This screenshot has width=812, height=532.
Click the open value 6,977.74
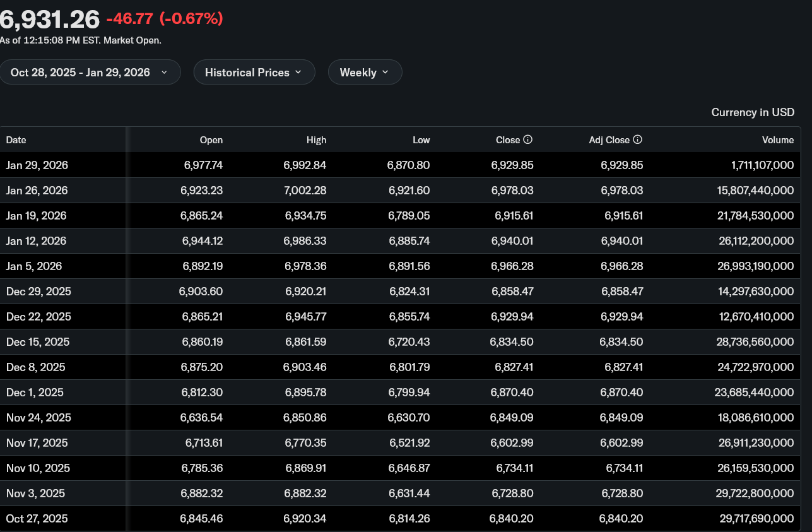(x=203, y=165)
